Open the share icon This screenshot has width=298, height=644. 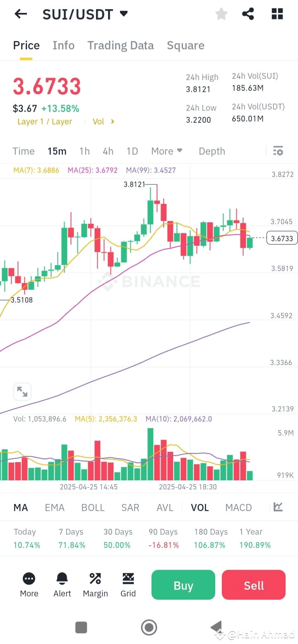(x=248, y=14)
